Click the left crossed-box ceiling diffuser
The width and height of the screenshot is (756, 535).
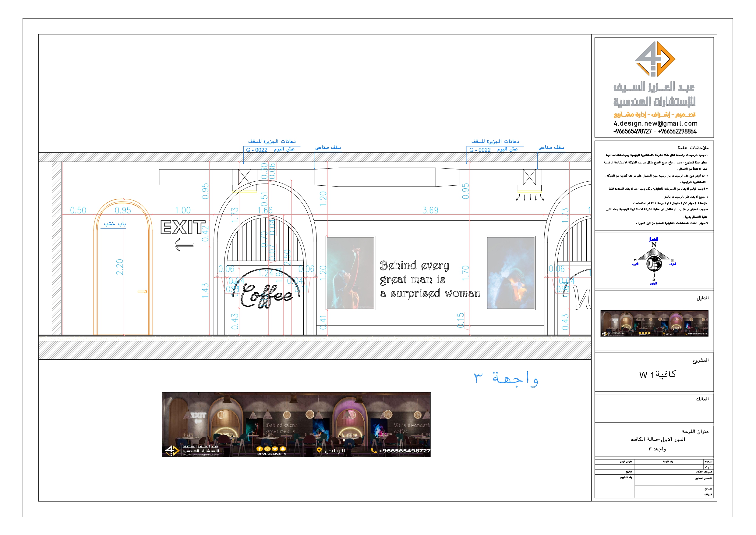click(x=244, y=177)
